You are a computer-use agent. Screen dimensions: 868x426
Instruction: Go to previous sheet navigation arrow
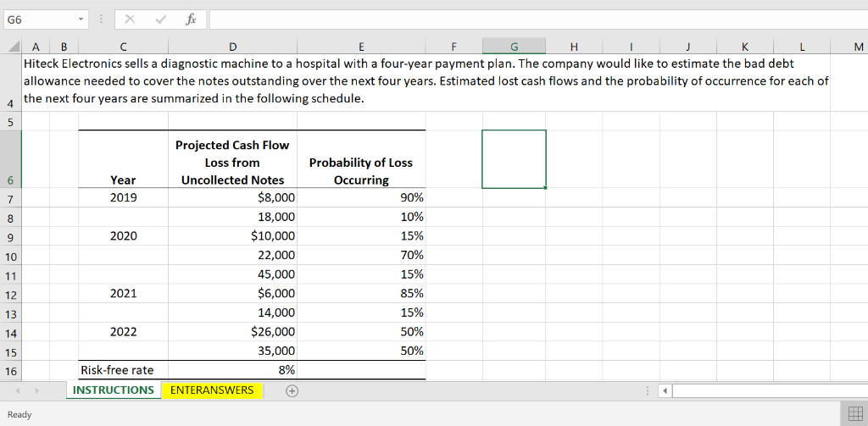click(18, 390)
